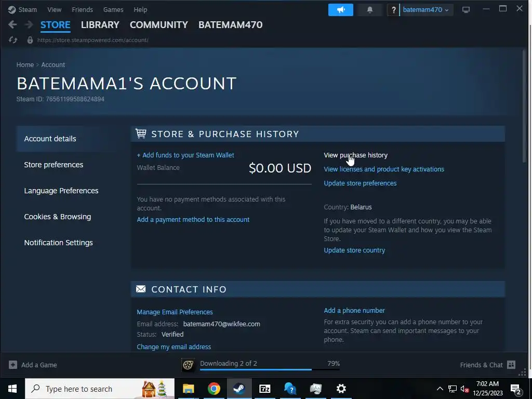Viewport: 532px width, 399px height.
Task: Switch to the STORE tab
Action: (55, 25)
